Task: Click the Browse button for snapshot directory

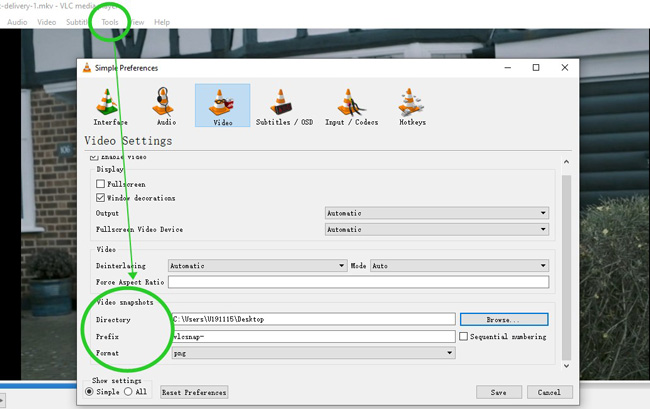Action: tap(504, 319)
